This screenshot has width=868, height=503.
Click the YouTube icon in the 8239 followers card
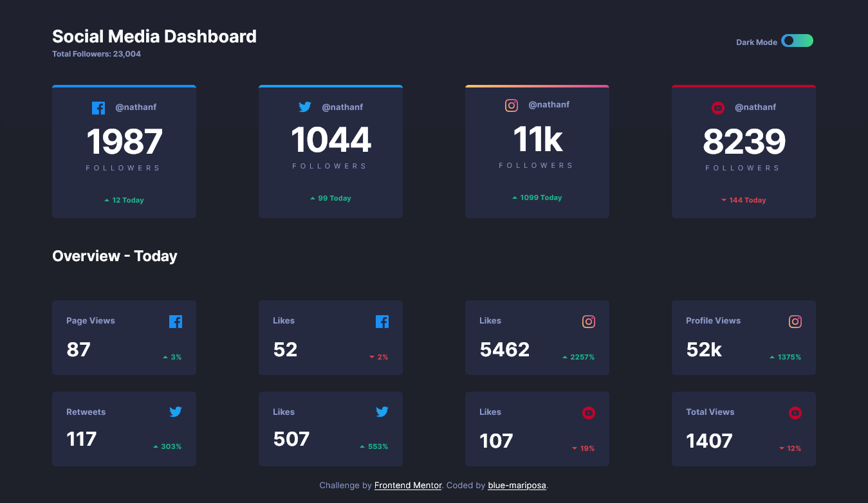pos(718,107)
